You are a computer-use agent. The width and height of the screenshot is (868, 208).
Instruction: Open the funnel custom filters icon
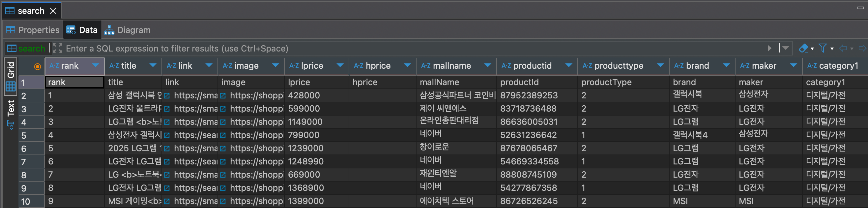pyautogui.click(x=823, y=48)
